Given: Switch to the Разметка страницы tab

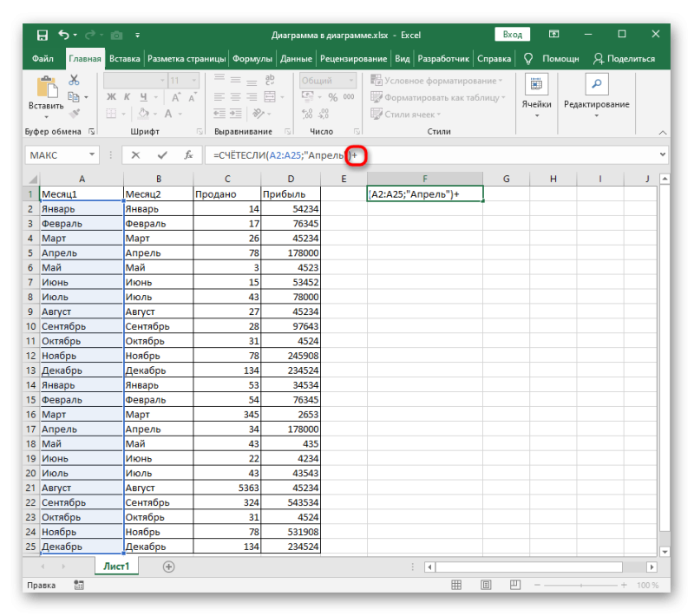Looking at the screenshot, I should coord(187,58).
